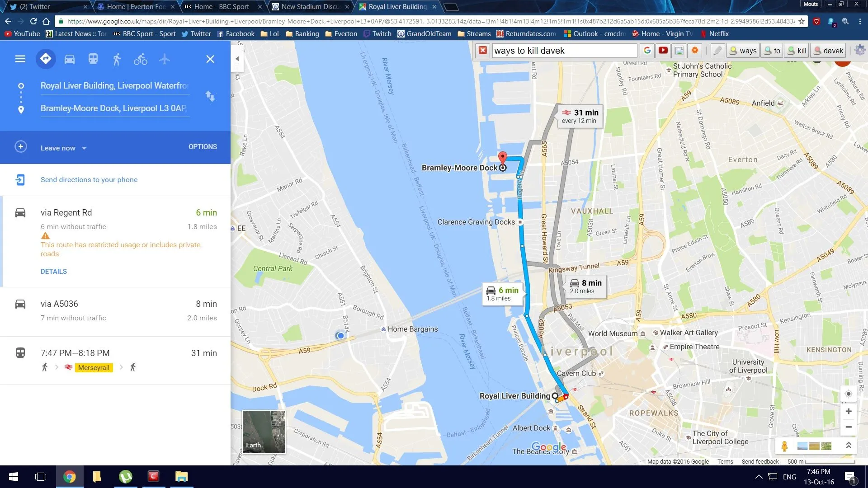The width and height of the screenshot is (868, 488).
Task: Click show your location button
Action: click(x=848, y=394)
